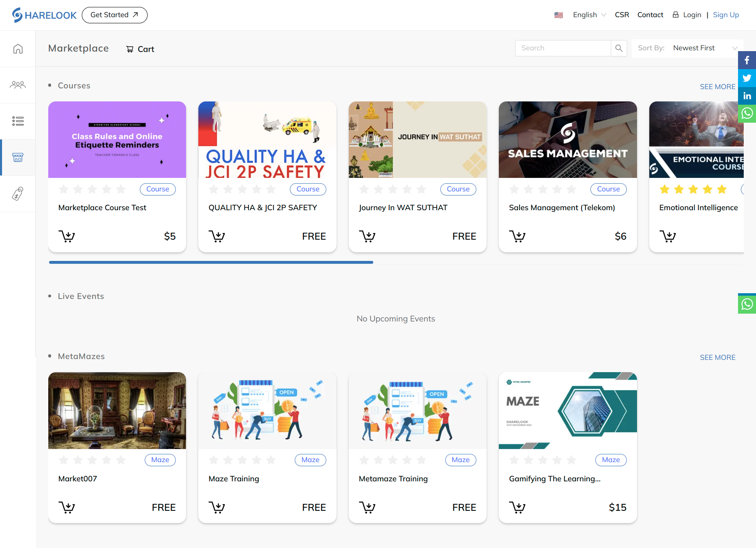
Task: Add Journey In WAT SUTHAT to cart
Action: click(x=367, y=236)
